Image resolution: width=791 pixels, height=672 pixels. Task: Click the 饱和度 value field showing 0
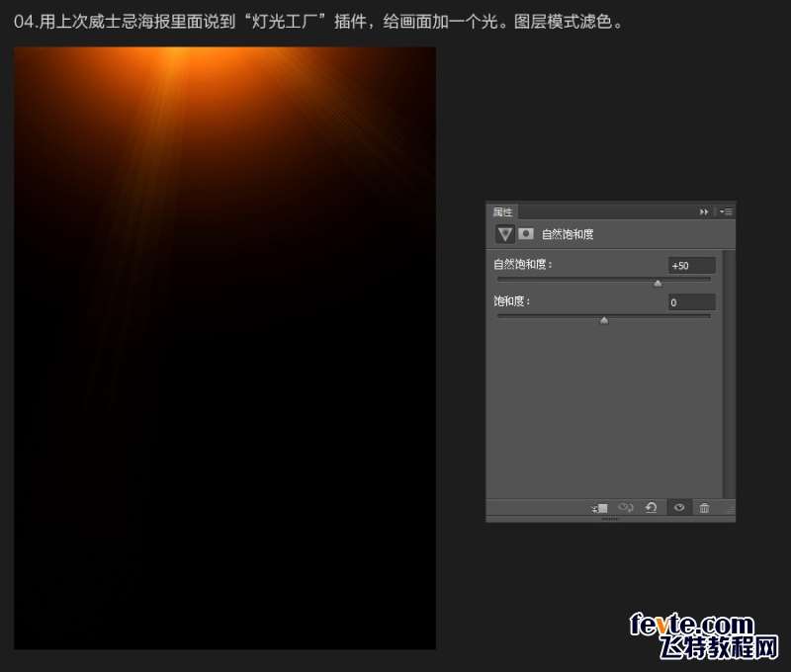691,302
